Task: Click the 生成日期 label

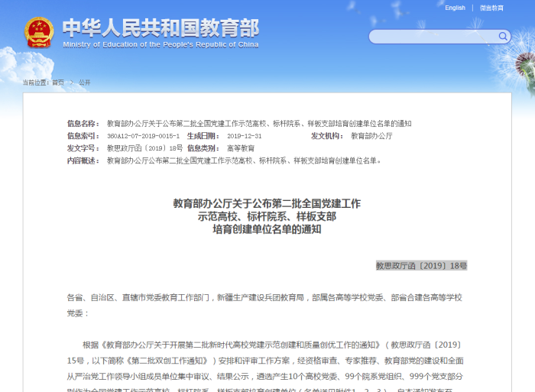Action: [203, 136]
